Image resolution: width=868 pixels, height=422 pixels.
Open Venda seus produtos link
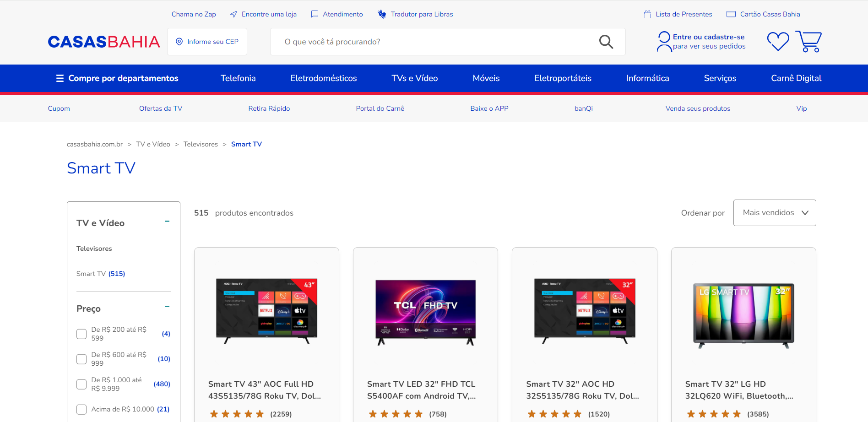[x=698, y=108]
